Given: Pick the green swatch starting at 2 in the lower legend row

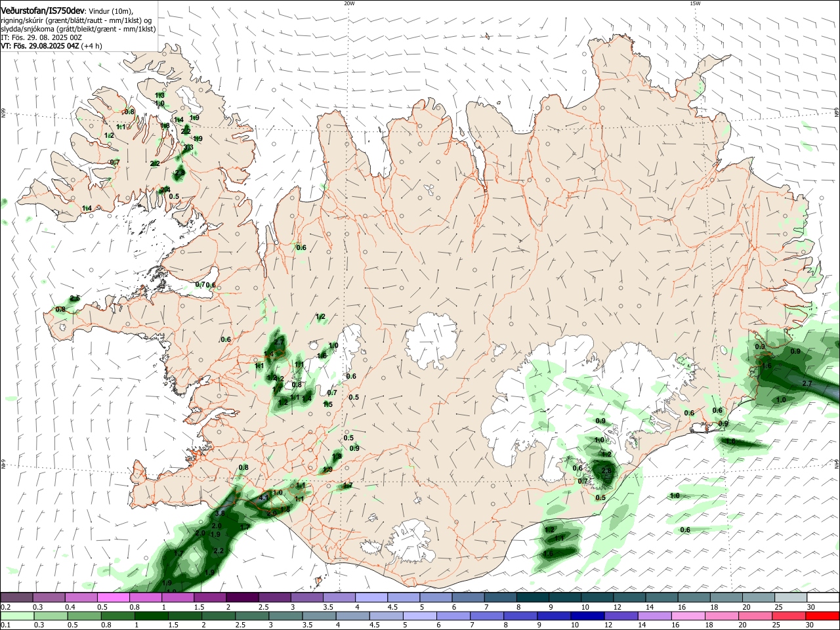Looking at the screenshot, I should (x=219, y=616).
